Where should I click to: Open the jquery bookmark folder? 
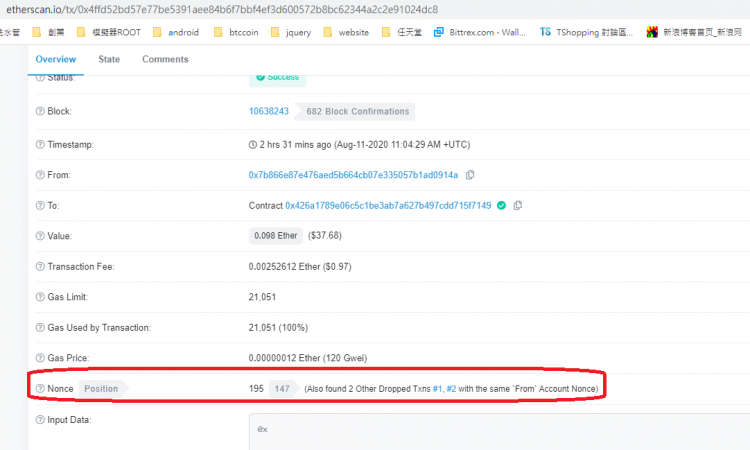(291, 32)
